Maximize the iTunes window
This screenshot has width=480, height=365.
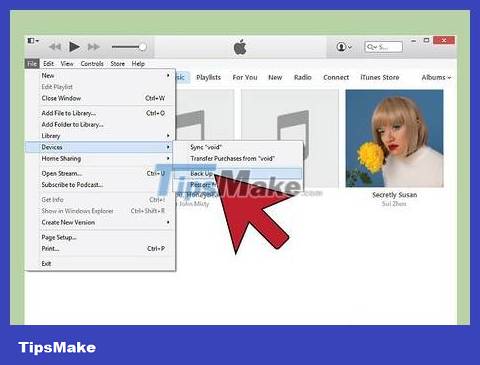pyautogui.click(x=426, y=41)
